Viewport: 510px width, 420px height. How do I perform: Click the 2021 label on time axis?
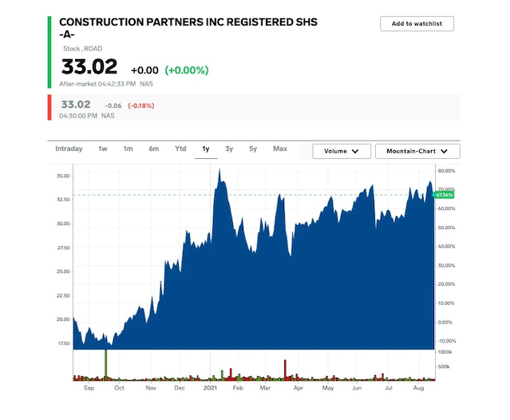210,388
